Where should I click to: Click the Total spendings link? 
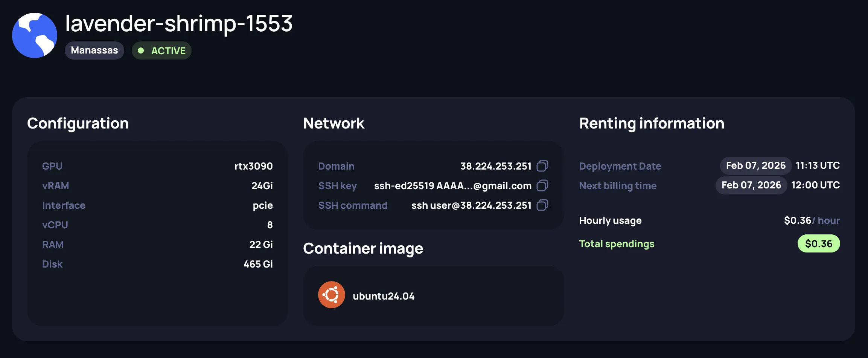[x=617, y=244]
